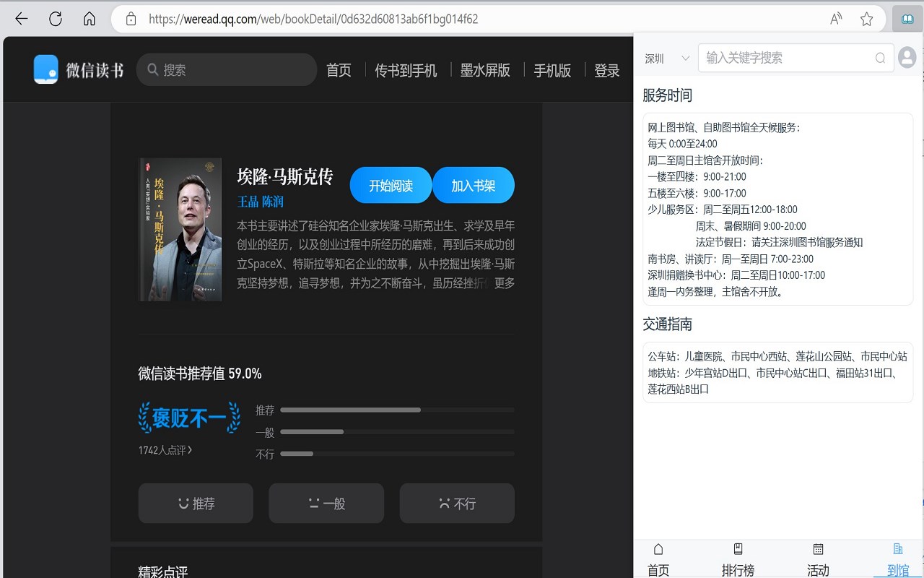Click the 深圳捐赠换书中心 hours line
The height and width of the screenshot is (578, 924).
tap(736, 275)
